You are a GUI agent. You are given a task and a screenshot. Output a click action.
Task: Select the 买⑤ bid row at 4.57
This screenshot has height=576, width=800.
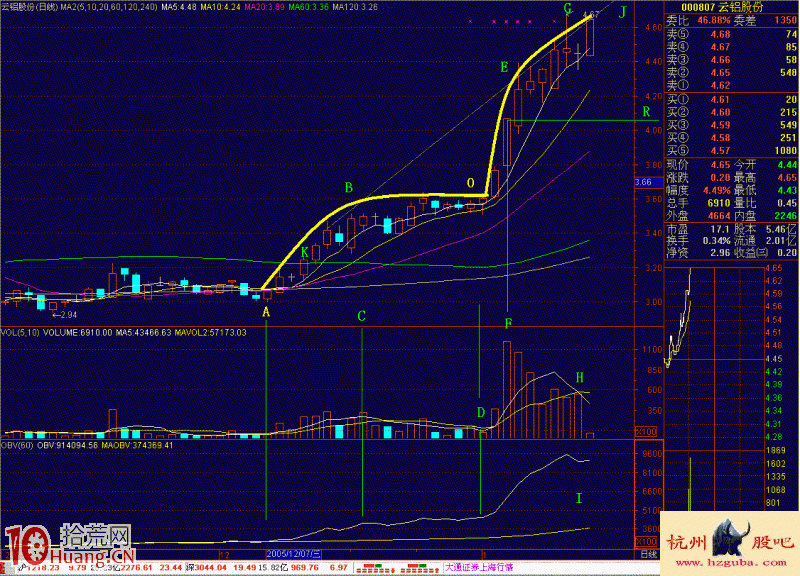(x=732, y=151)
